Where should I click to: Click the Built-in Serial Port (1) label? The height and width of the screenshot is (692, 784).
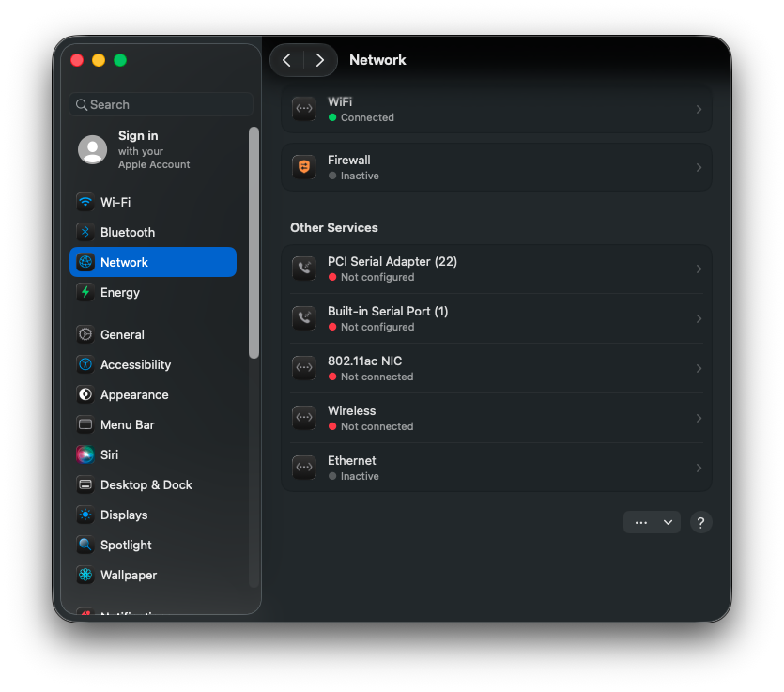click(x=388, y=311)
